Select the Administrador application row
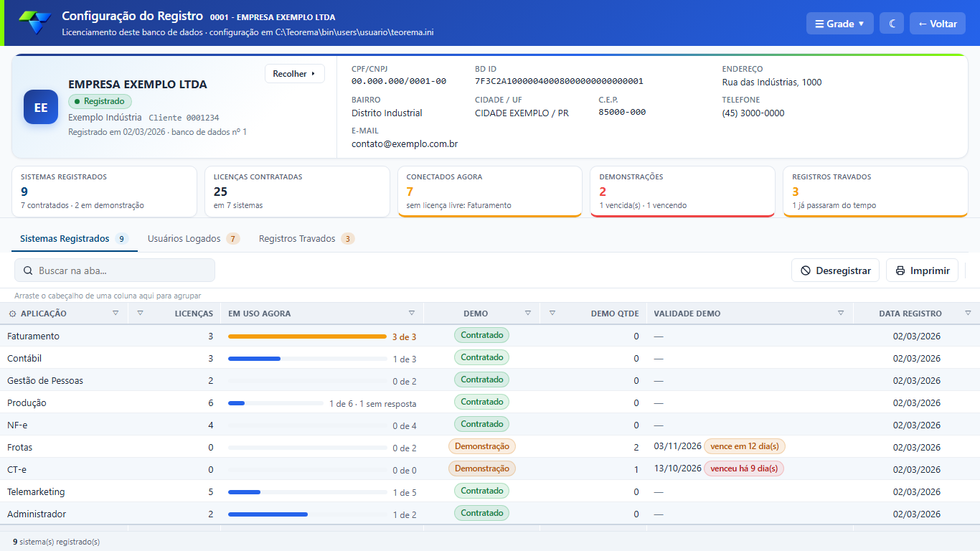 [490, 514]
